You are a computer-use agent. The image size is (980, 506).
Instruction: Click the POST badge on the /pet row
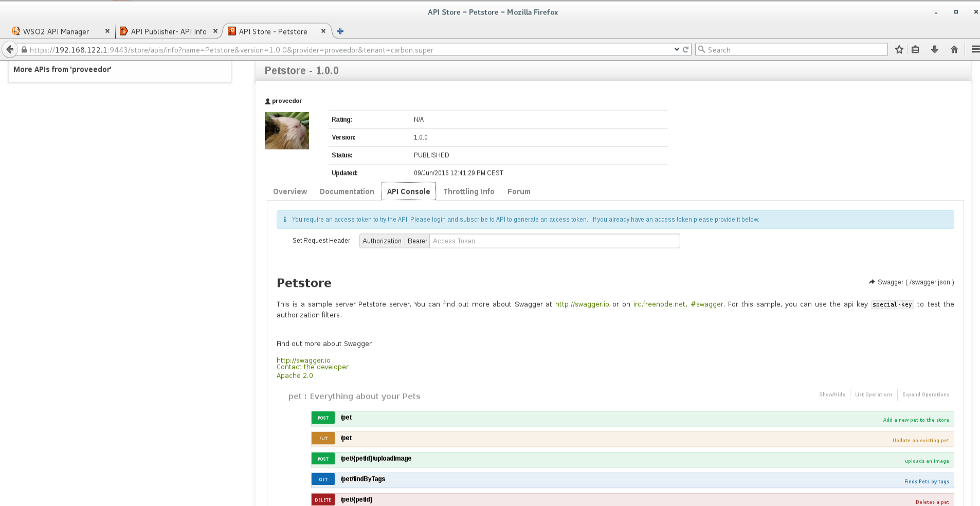click(323, 418)
